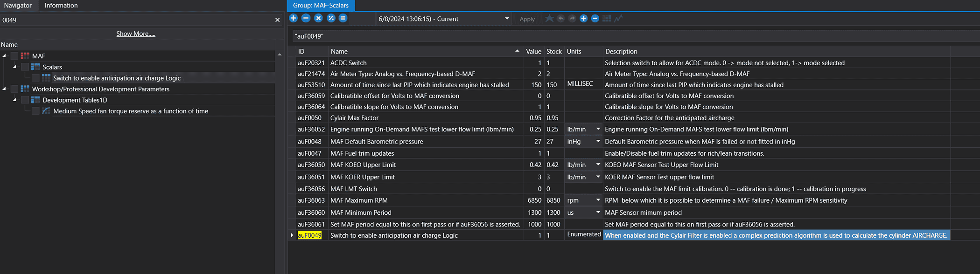Click the highlighted auF0049 ID cell
980x274 pixels.
click(x=310, y=235)
